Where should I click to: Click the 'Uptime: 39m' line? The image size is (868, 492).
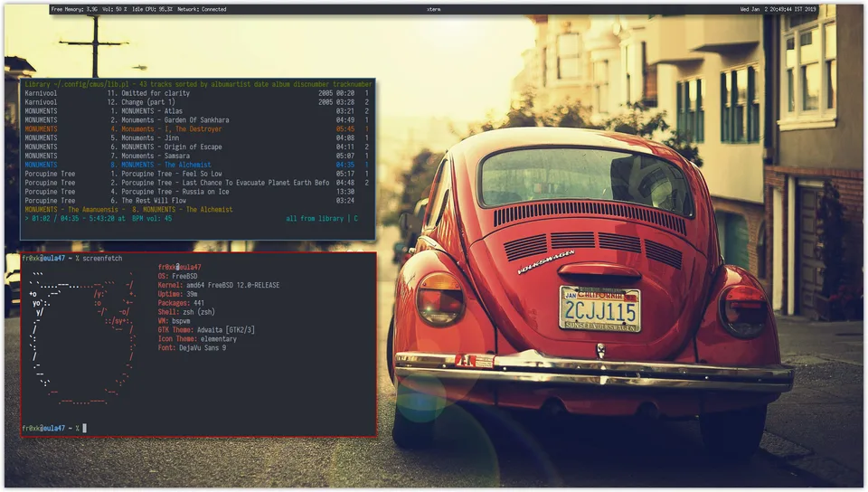[178, 295]
